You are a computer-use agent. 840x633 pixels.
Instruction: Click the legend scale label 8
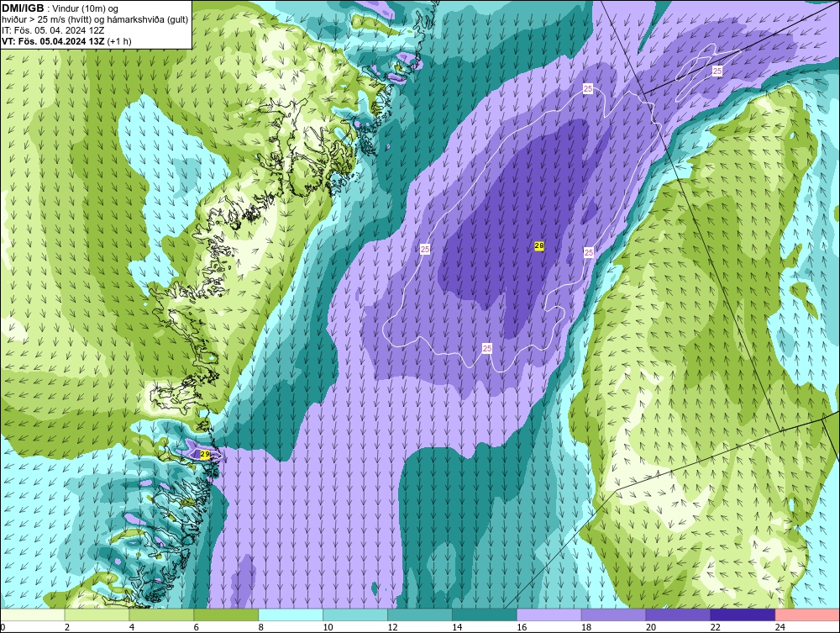click(261, 627)
